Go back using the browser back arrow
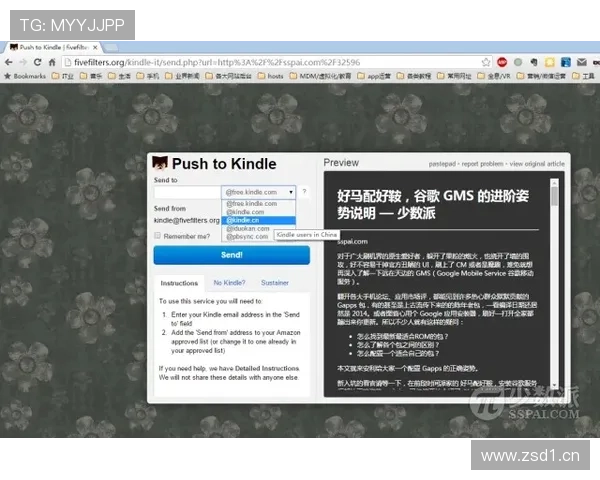The width and height of the screenshot is (600, 480). click(x=9, y=62)
